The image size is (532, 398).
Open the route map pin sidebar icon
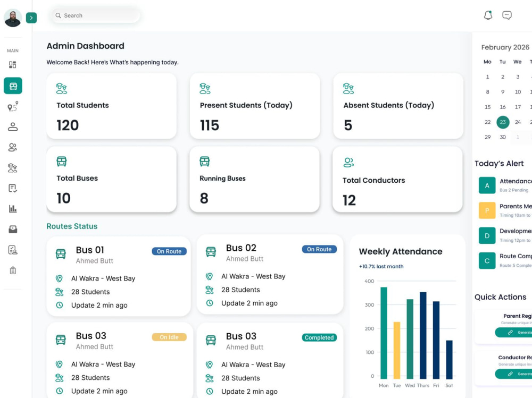(13, 106)
